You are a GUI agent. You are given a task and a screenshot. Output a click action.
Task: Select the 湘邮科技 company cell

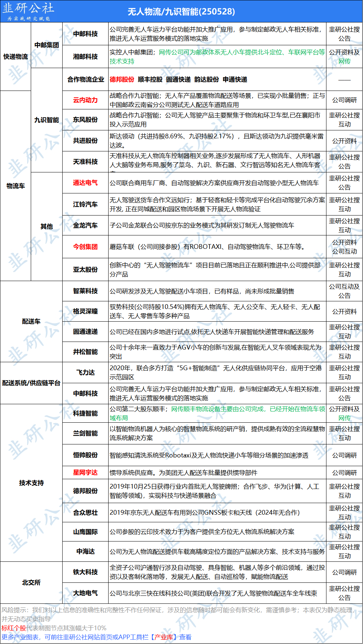[x=85, y=57]
